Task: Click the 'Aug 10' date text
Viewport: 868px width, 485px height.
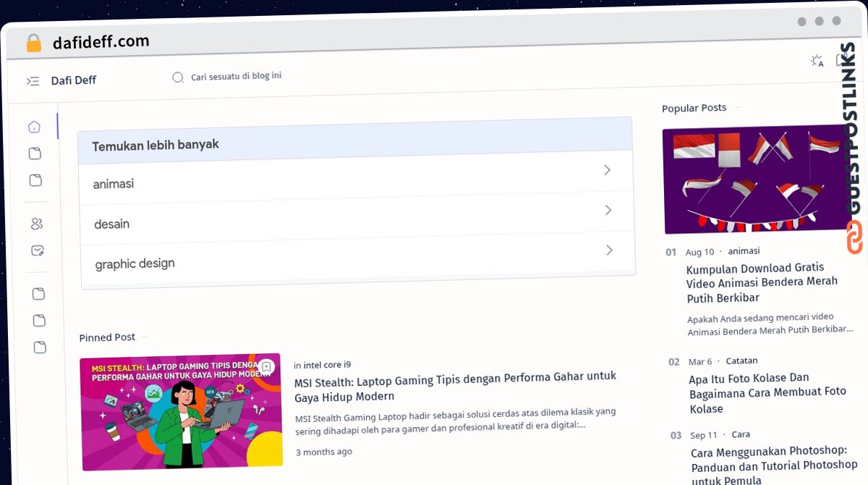Action: coord(699,252)
